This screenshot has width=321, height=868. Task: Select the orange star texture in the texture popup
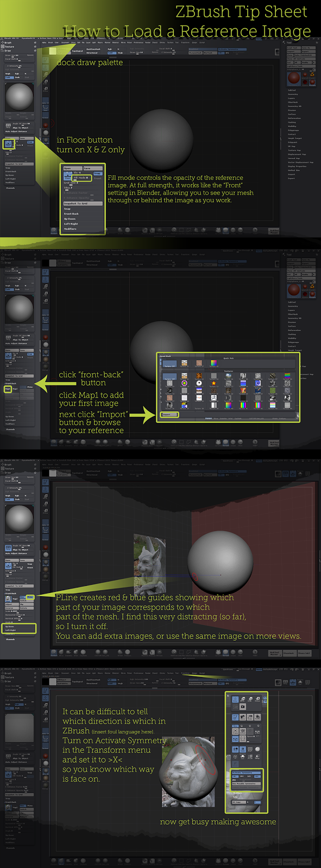(214, 383)
